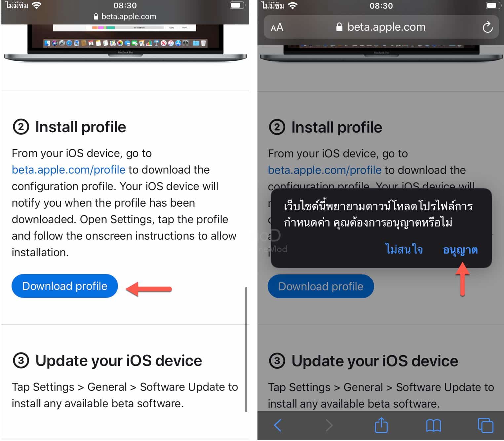Tap the MacBook image on left screen
The height and width of the screenshot is (441, 504).
[x=125, y=42]
